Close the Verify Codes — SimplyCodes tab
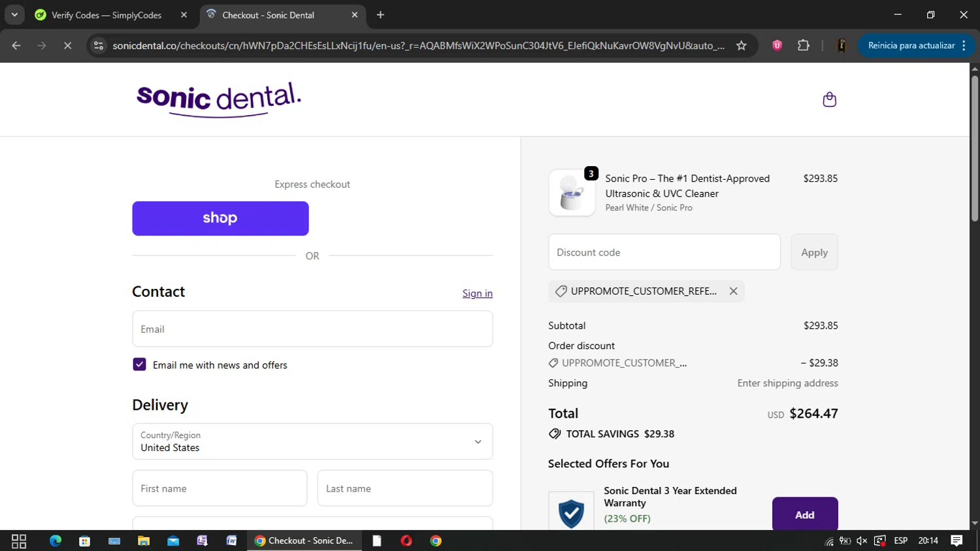The width and height of the screenshot is (980, 551). click(184, 15)
